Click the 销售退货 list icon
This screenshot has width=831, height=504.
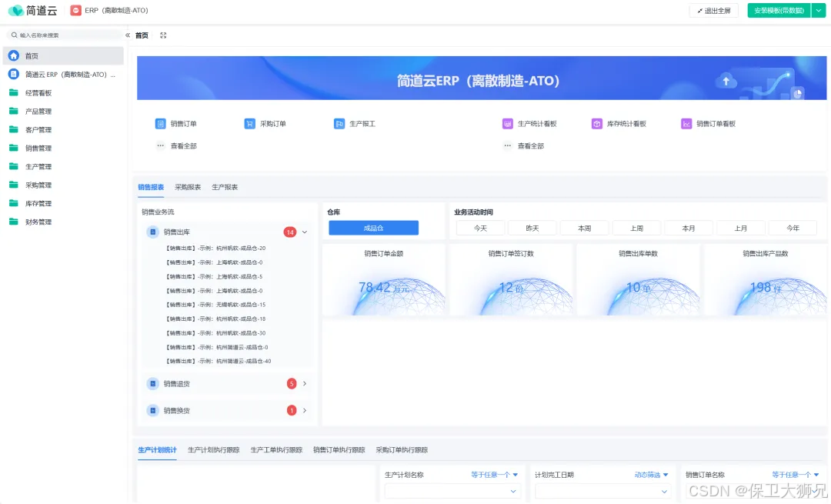click(x=152, y=383)
